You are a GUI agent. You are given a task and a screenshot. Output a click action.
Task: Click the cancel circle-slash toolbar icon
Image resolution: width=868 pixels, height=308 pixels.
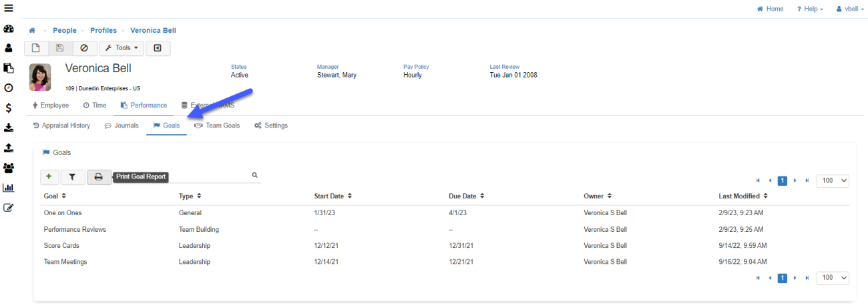84,48
